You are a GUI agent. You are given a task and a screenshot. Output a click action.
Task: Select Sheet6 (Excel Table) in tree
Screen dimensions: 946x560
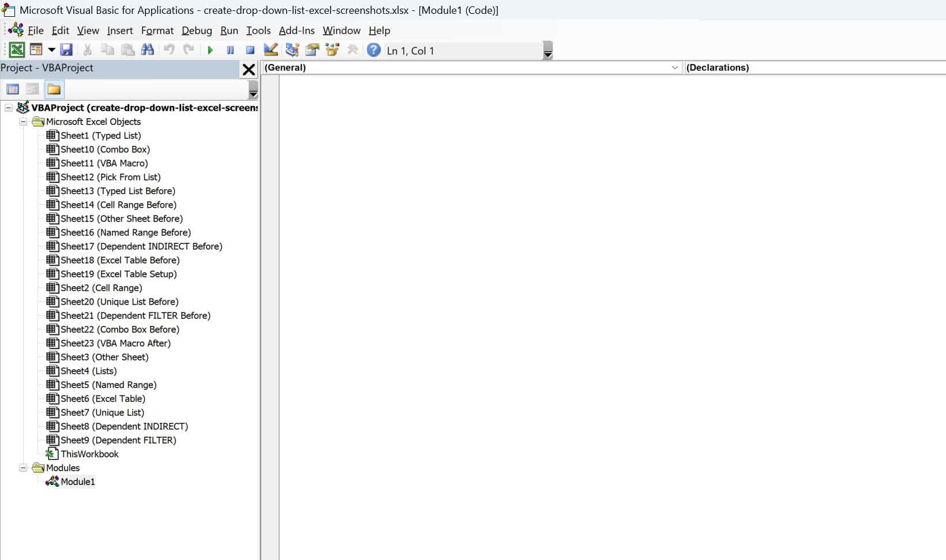(96, 399)
